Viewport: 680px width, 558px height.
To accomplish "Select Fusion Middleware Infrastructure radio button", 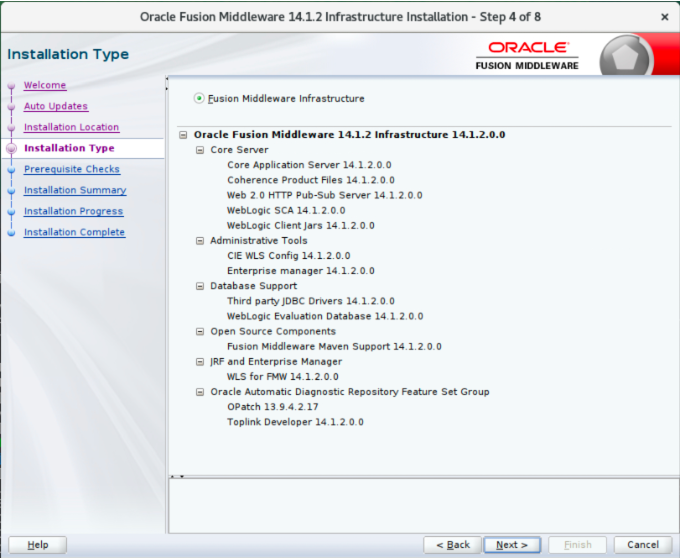I will click(x=199, y=98).
